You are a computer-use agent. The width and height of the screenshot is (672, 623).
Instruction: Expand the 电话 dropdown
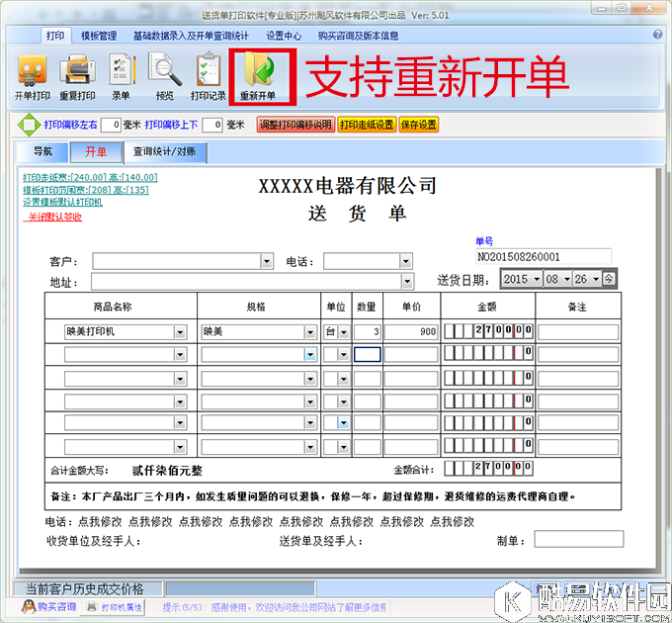click(405, 261)
